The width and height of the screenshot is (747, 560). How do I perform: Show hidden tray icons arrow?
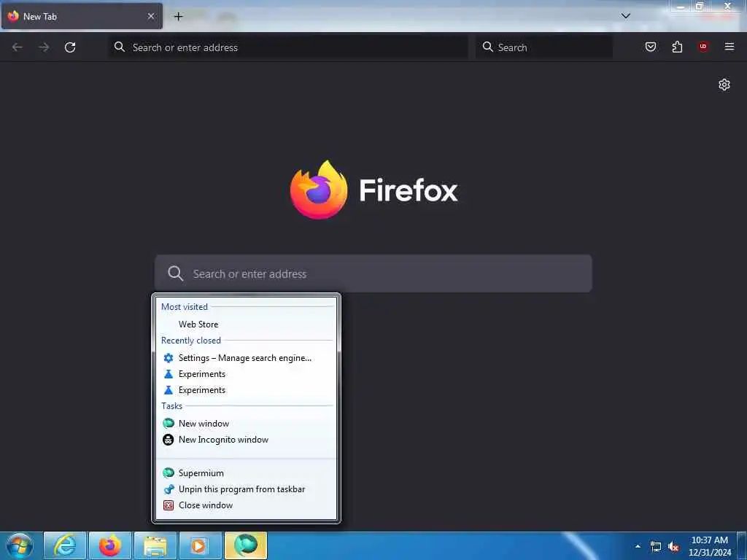[638, 546]
